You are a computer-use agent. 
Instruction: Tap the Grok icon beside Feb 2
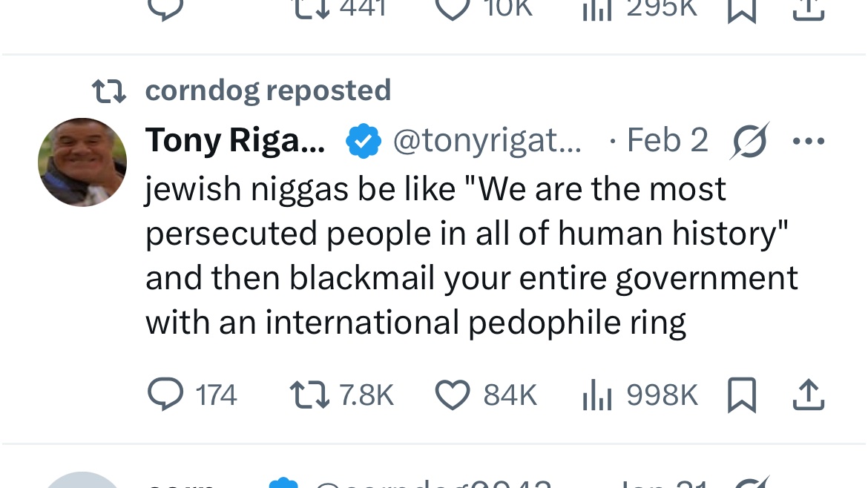pos(748,140)
